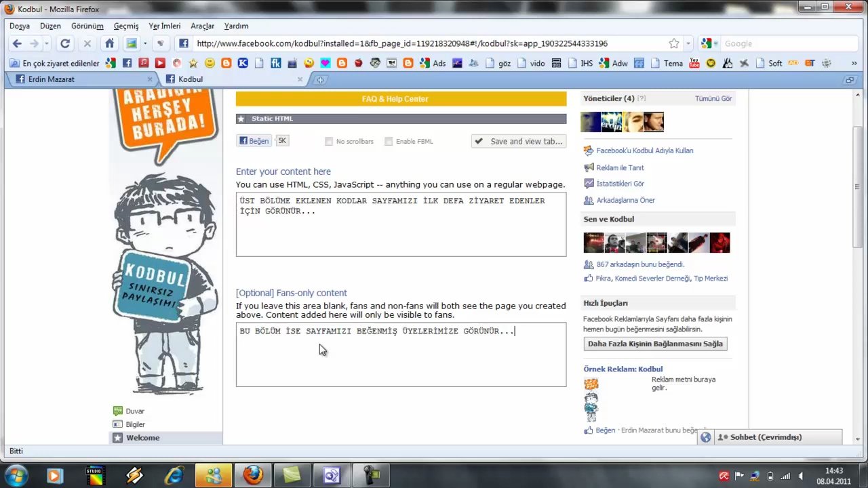This screenshot has width=868, height=488.
Task: Go back with the Back arrow
Action: pyautogui.click(x=17, y=43)
